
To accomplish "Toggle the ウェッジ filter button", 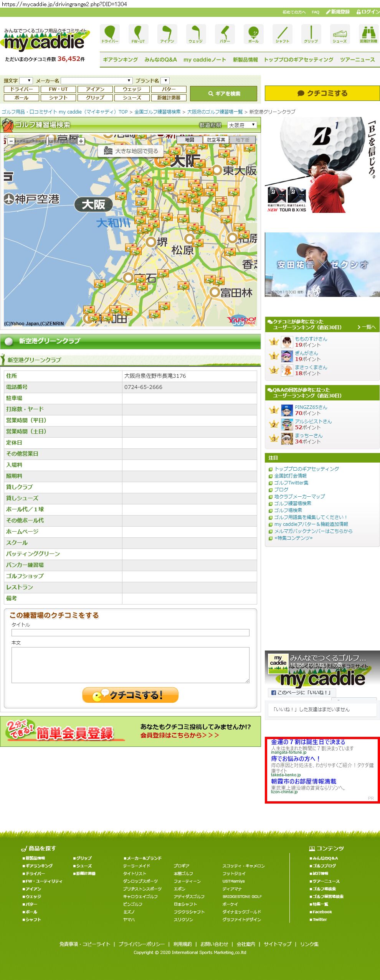I will coord(132,89).
